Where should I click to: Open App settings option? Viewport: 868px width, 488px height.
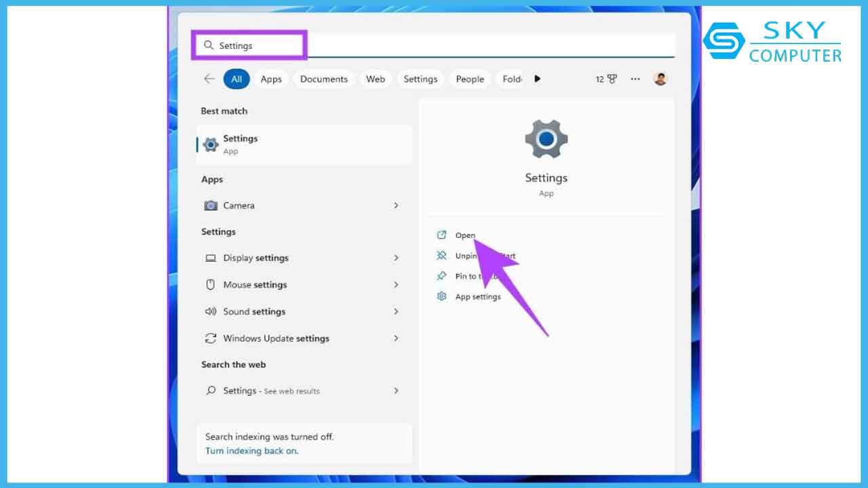click(x=478, y=297)
